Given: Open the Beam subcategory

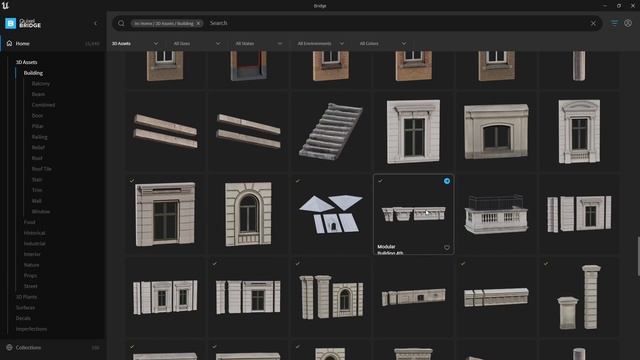Looking at the screenshot, I should pos(38,94).
